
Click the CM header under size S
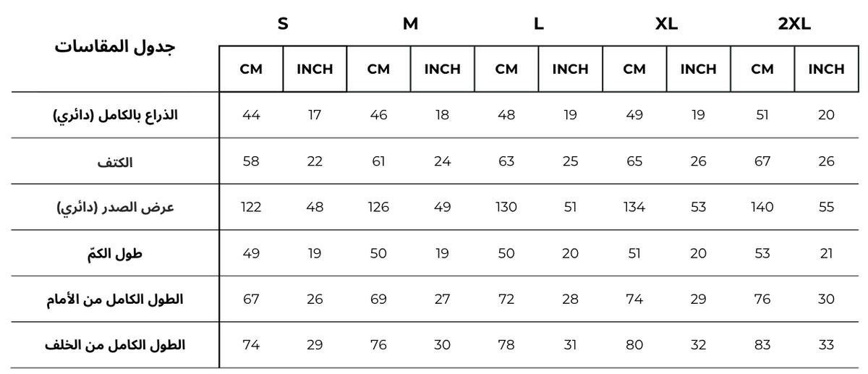(x=251, y=69)
